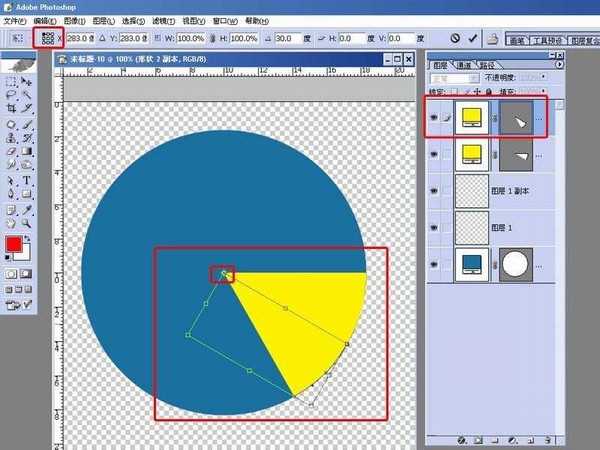Select the Eraser tool
Viewport: 600px width, 450px height.
(11, 152)
